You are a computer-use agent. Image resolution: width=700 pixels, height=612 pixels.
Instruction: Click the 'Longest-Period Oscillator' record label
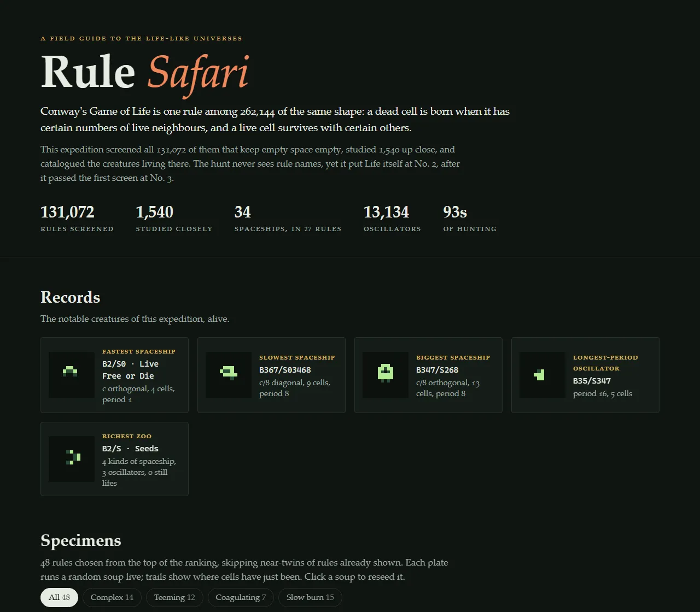point(605,363)
